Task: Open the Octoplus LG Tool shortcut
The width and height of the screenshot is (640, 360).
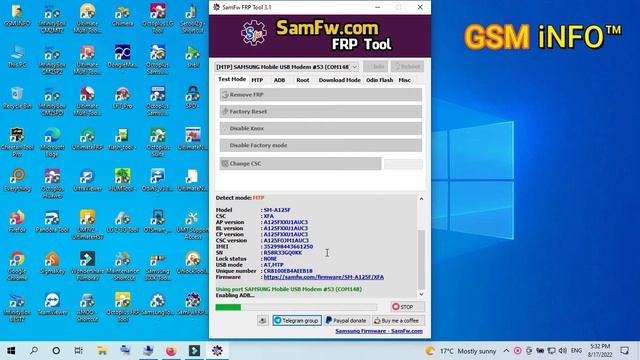Action: (158, 18)
